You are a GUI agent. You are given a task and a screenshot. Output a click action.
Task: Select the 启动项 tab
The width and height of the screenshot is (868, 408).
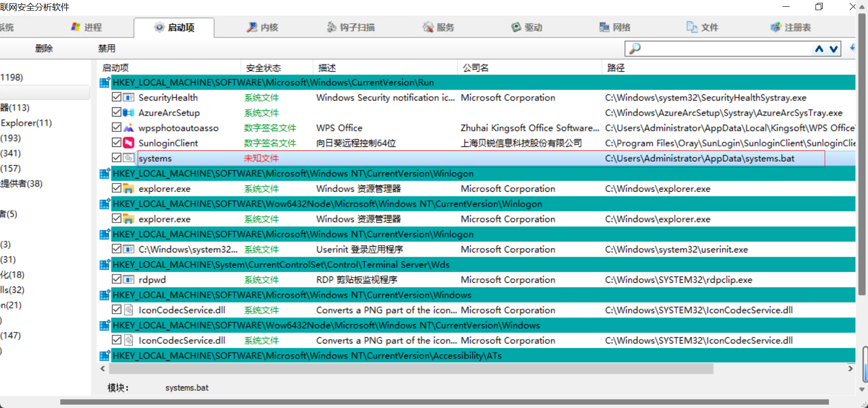tap(174, 27)
